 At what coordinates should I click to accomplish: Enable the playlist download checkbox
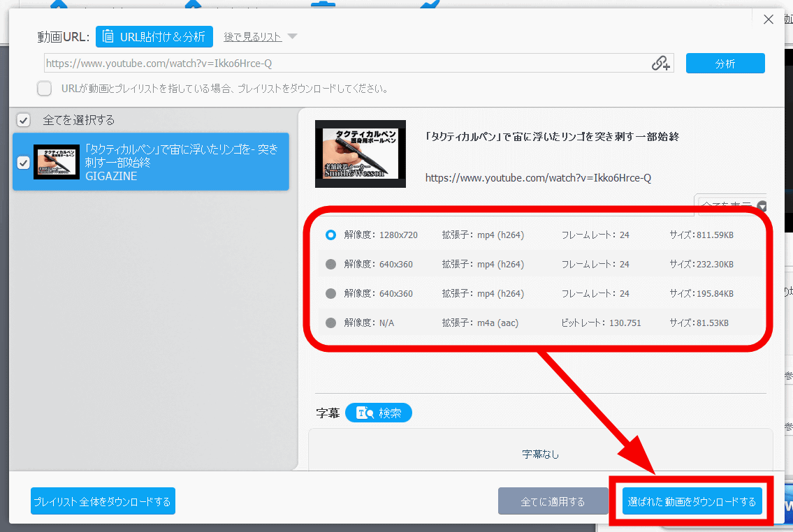45,89
